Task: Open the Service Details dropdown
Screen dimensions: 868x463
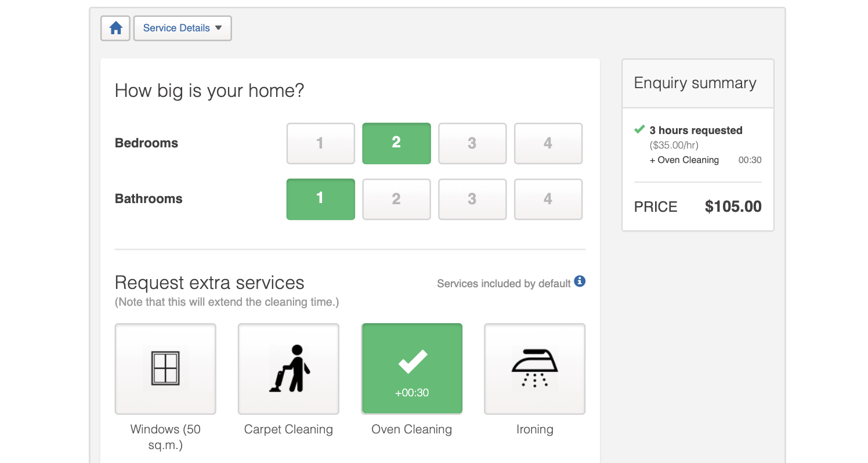Action: click(x=176, y=28)
